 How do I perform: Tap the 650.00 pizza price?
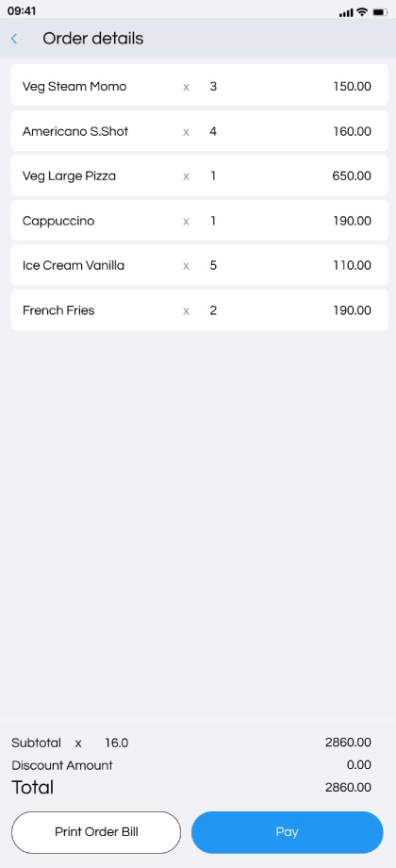point(352,176)
